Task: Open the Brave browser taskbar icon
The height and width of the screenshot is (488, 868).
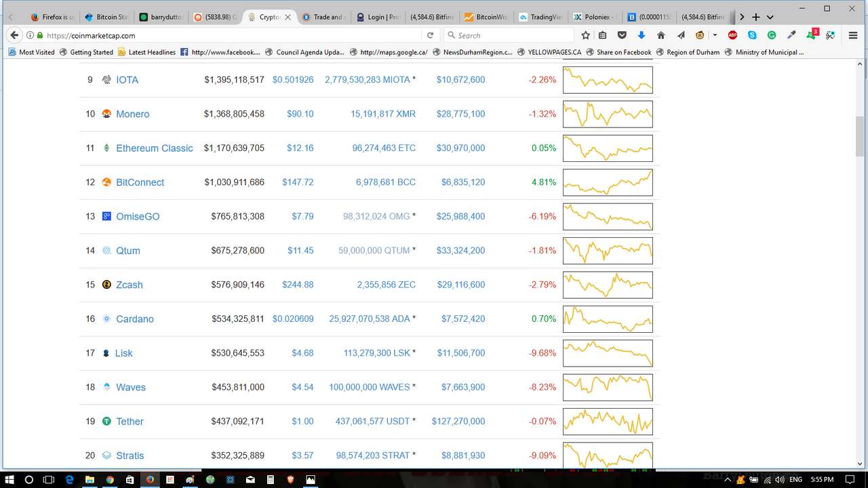Action: pos(290,479)
